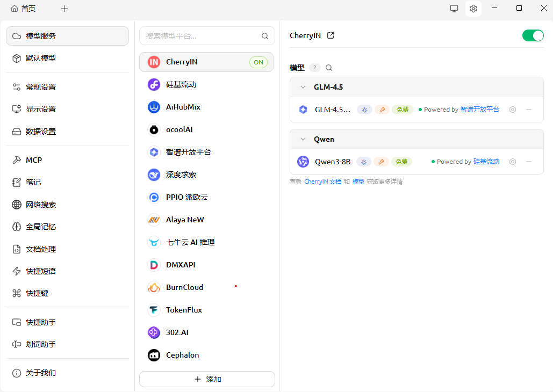Open 划词助手 settings section
553x392 pixels.
tap(67, 344)
